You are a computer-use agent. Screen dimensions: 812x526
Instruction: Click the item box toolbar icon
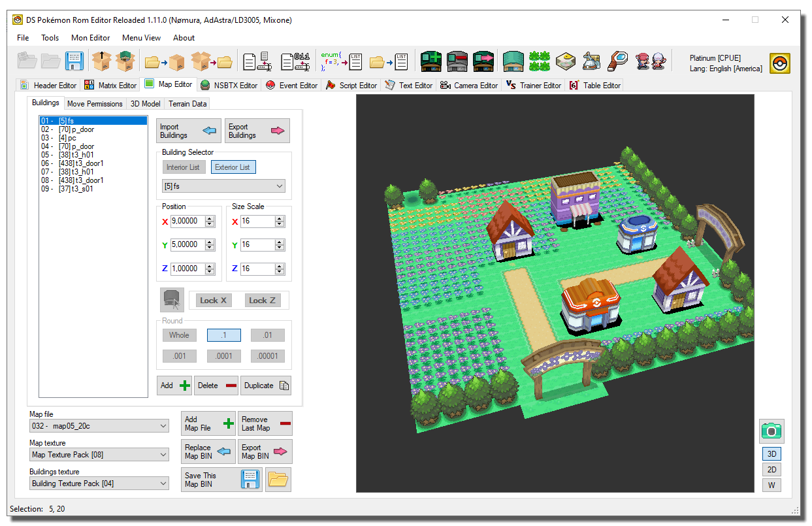pyautogui.click(x=566, y=61)
